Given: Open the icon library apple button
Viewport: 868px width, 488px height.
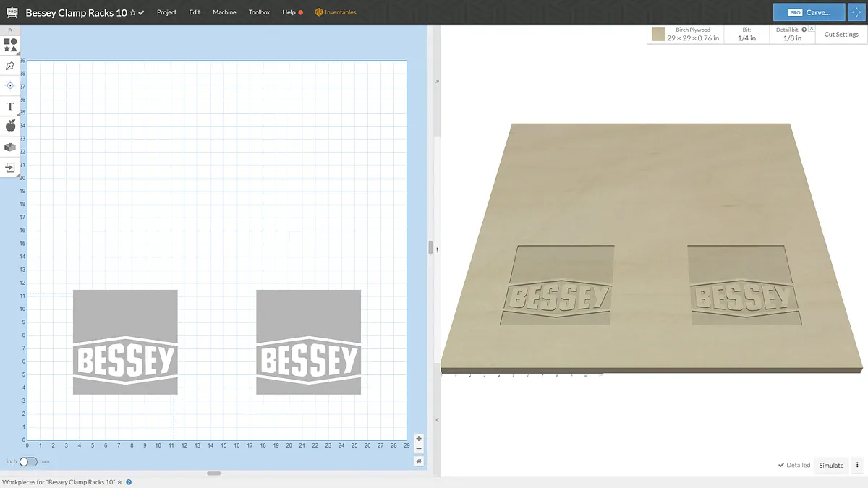Looking at the screenshot, I should point(10,126).
